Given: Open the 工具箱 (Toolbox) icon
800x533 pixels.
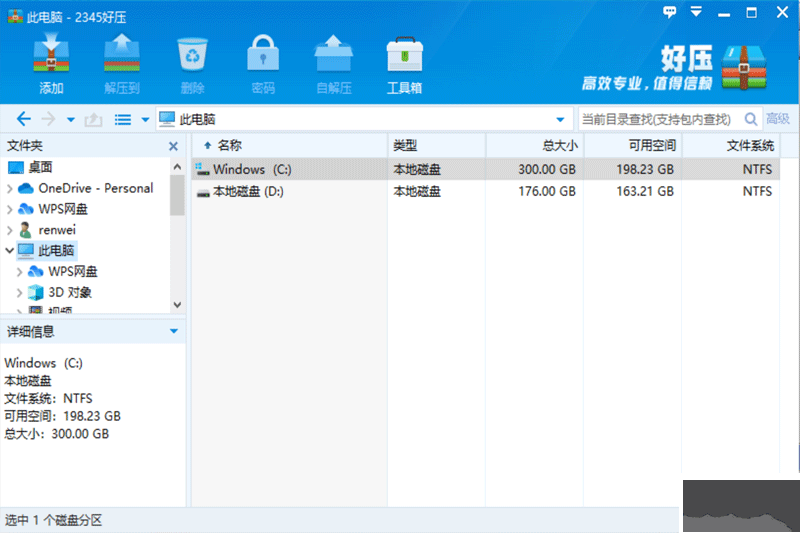Looking at the screenshot, I should click(405, 54).
